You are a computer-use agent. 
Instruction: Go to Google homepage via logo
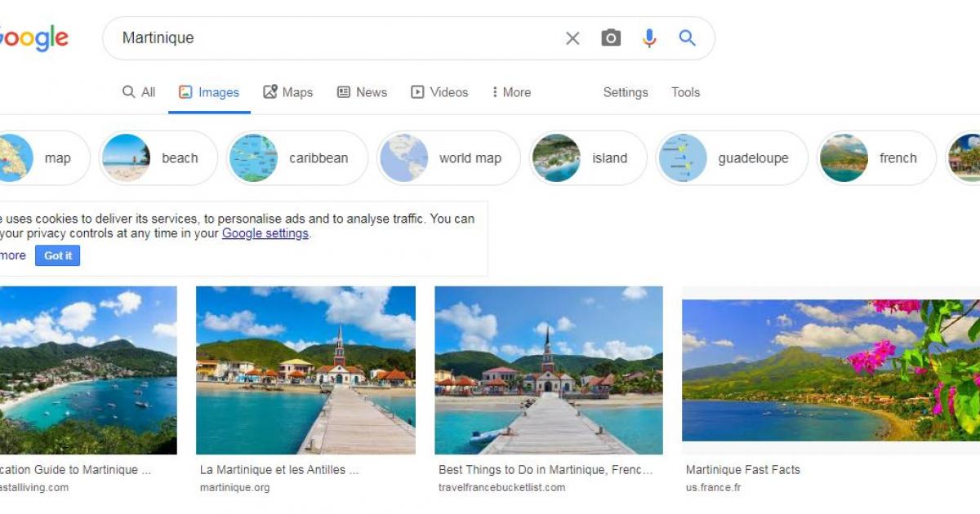click(x=33, y=38)
